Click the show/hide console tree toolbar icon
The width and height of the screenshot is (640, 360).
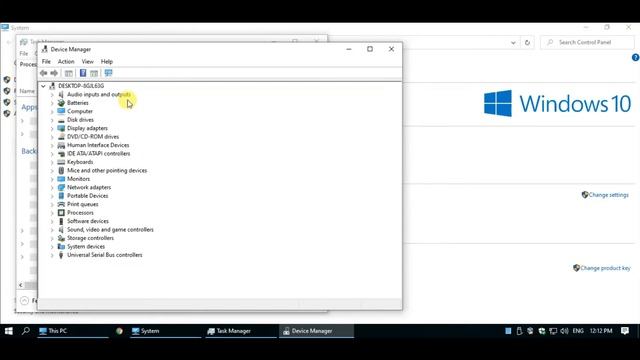pyautogui.click(x=69, y=73)
